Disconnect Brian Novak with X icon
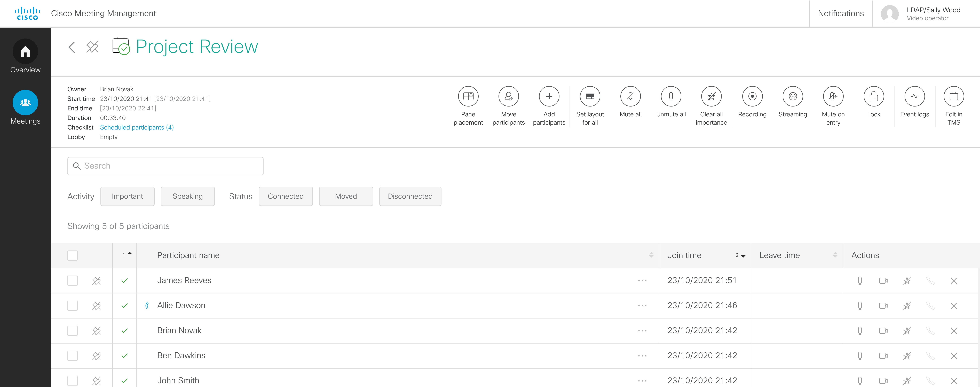980x387 pixels. [x=953, y=331]
